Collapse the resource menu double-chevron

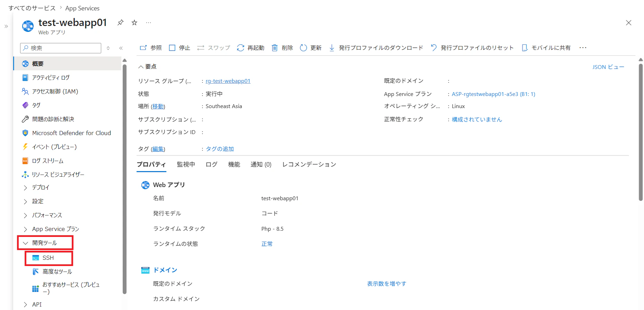(x=121, y=48)
